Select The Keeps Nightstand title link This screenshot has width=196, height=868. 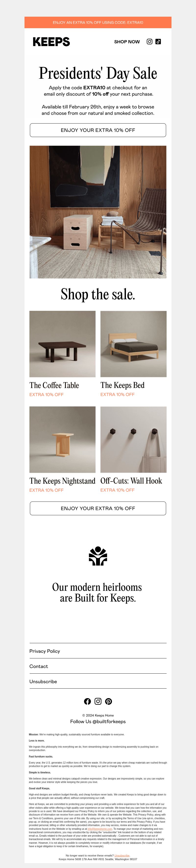[x=62, y=481]
